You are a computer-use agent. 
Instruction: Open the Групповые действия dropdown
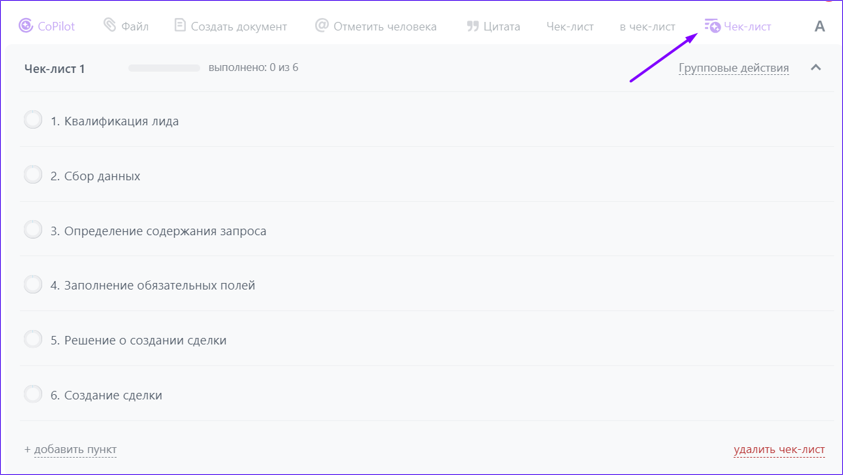coord(733,68)
